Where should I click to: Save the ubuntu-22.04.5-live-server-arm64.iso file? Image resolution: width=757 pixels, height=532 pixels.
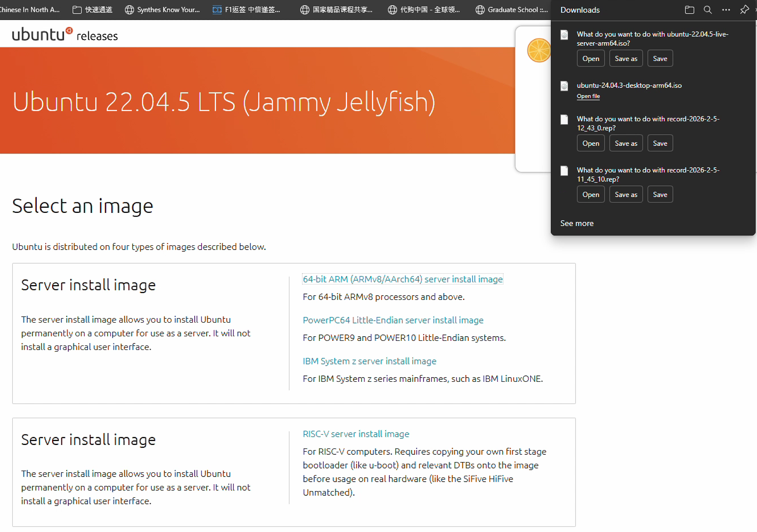point(660,58)
